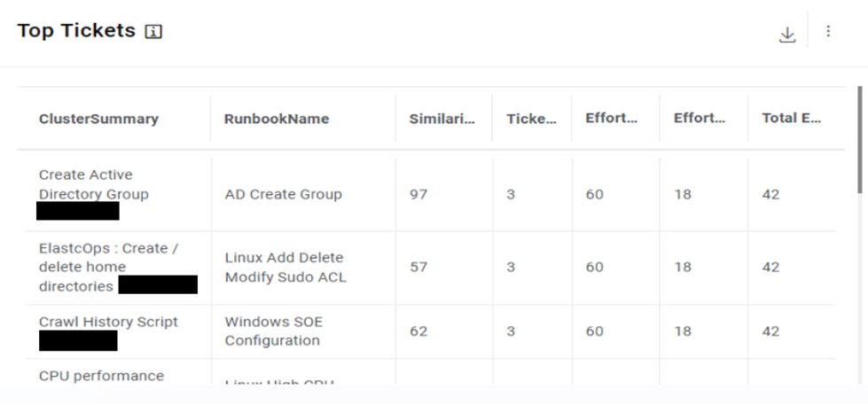Select the Crawl History Script row

tap(108, 322)
